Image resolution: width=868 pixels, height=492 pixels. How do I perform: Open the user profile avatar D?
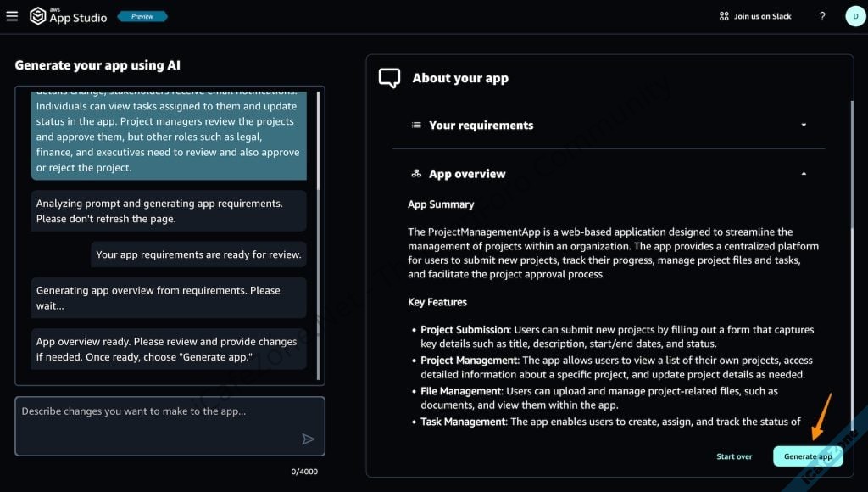[855, 16]
